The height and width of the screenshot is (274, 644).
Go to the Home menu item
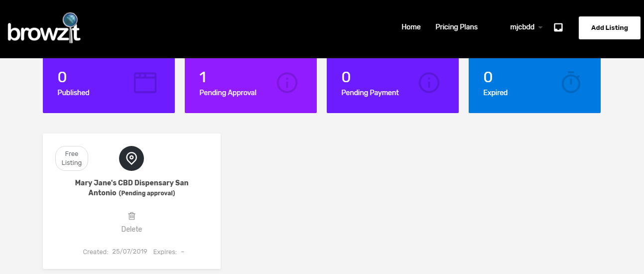point(411,27)
